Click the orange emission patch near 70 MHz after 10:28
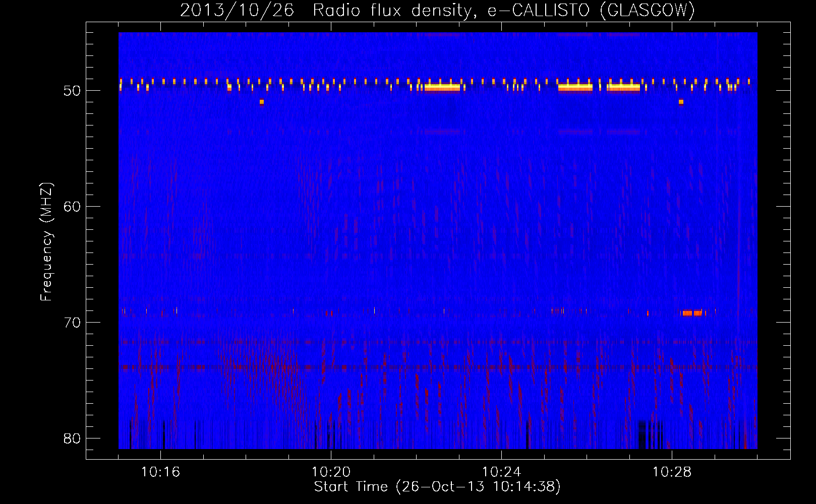 coord(692,313)
